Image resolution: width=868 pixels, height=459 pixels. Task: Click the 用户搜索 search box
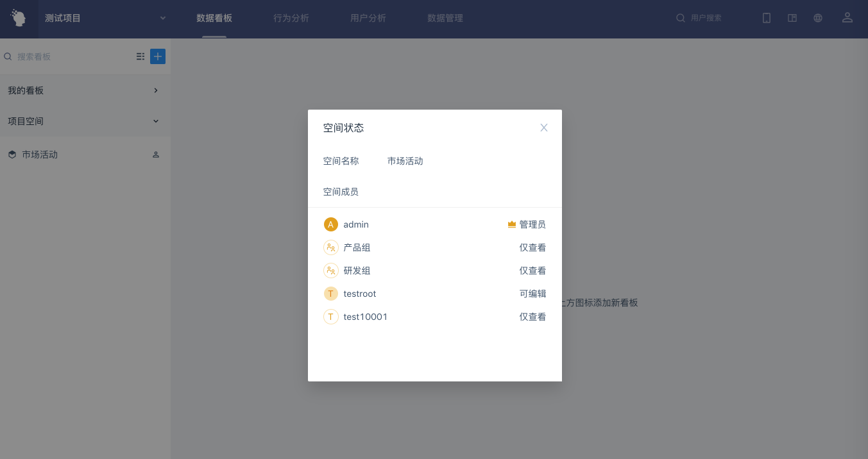coord(712,18)
